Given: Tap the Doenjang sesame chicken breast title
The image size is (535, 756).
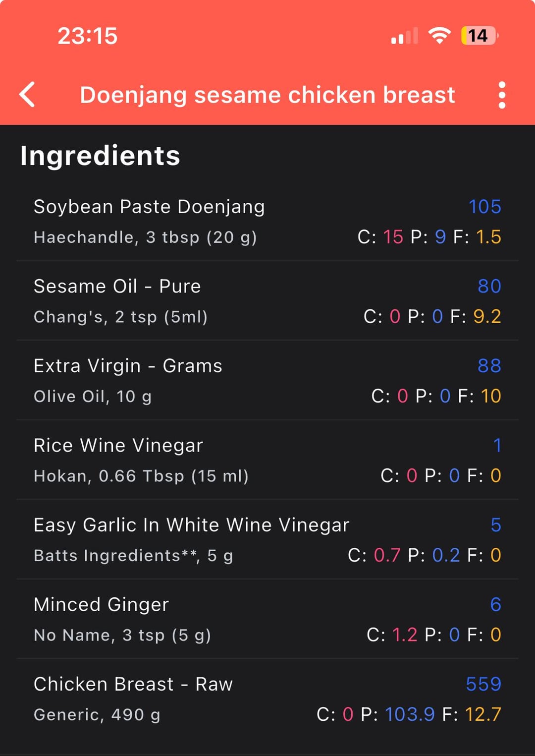Looking at the screenshot, I should 267,95.
